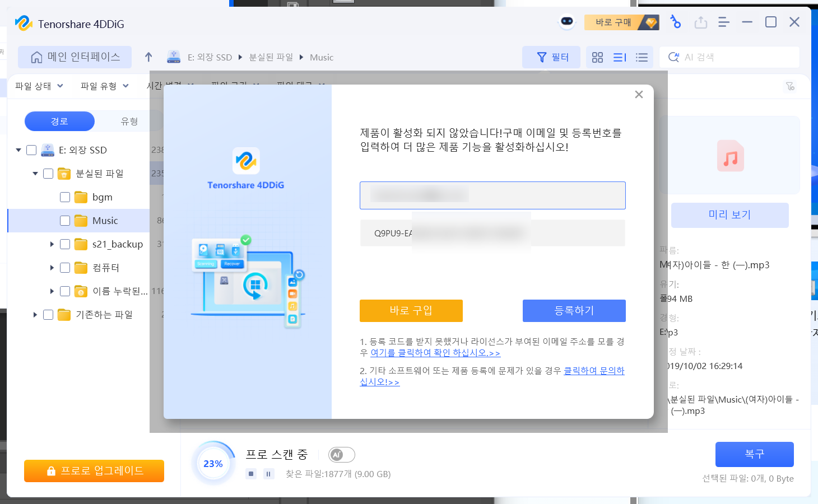818x504 pixels.
Task: Check the 컴퓨터 folder checkbox
Action: coord(65,268)
